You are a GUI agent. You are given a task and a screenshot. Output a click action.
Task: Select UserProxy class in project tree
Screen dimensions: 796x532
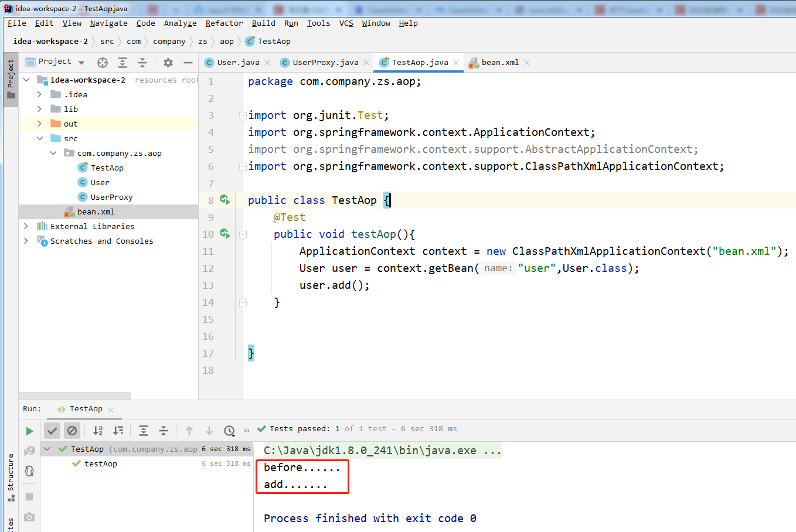[x=111, y=197]
